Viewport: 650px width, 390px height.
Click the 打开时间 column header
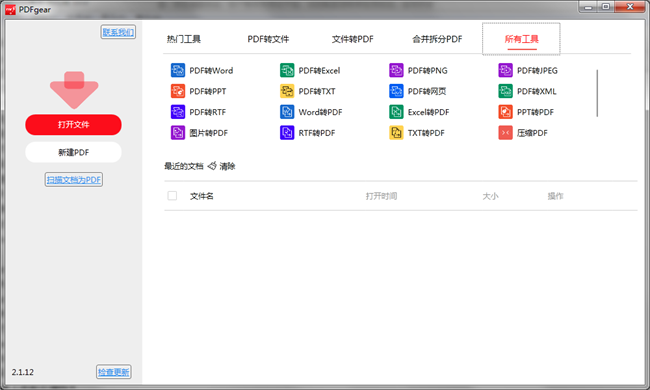pos(381,196)
